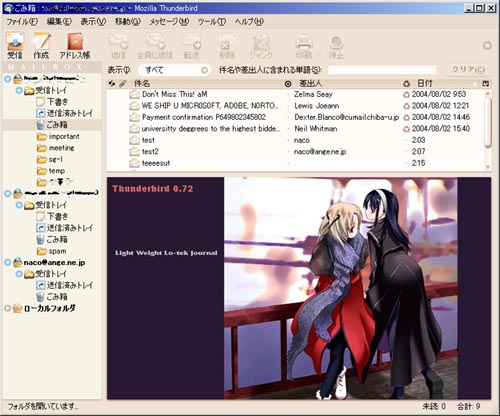Click the 削除 delete toolbar icon
This screenshot has height=416, width=500.
click(x=227, y=46)
